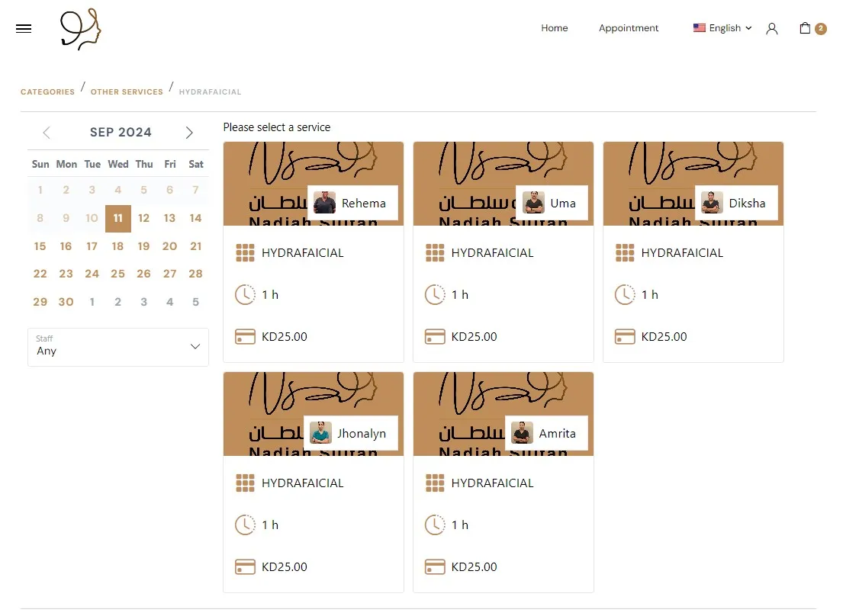Click grid icon on Jhonalyn's card

point(245,483)
